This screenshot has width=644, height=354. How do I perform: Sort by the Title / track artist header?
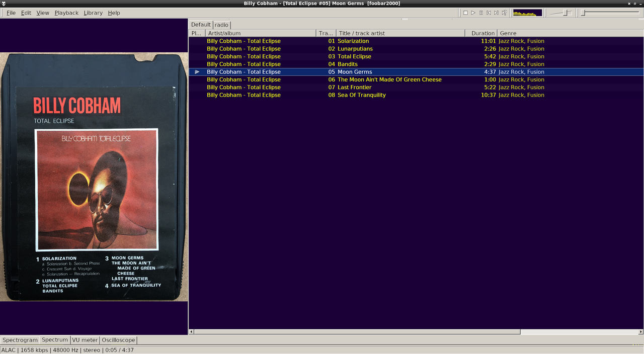400,33
